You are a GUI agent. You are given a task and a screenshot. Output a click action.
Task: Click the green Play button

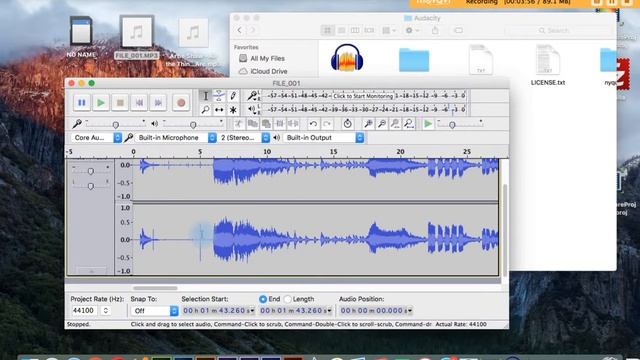click(x=101, y=102)
